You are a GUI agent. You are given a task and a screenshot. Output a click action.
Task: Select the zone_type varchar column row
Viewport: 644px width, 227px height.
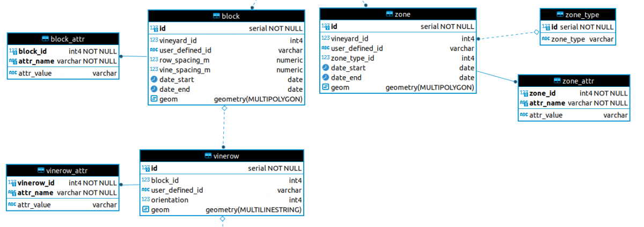click(577, 39)
